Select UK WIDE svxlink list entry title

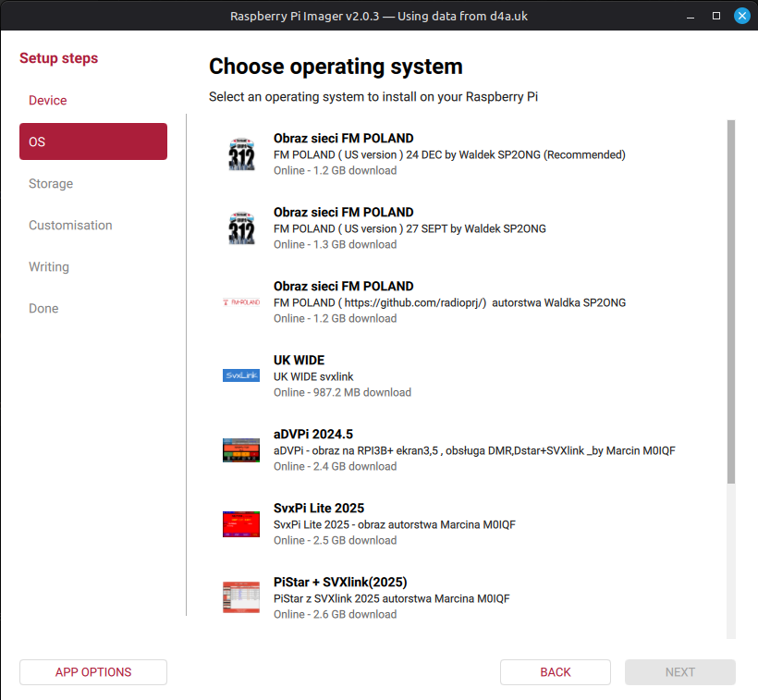[299, 360]
